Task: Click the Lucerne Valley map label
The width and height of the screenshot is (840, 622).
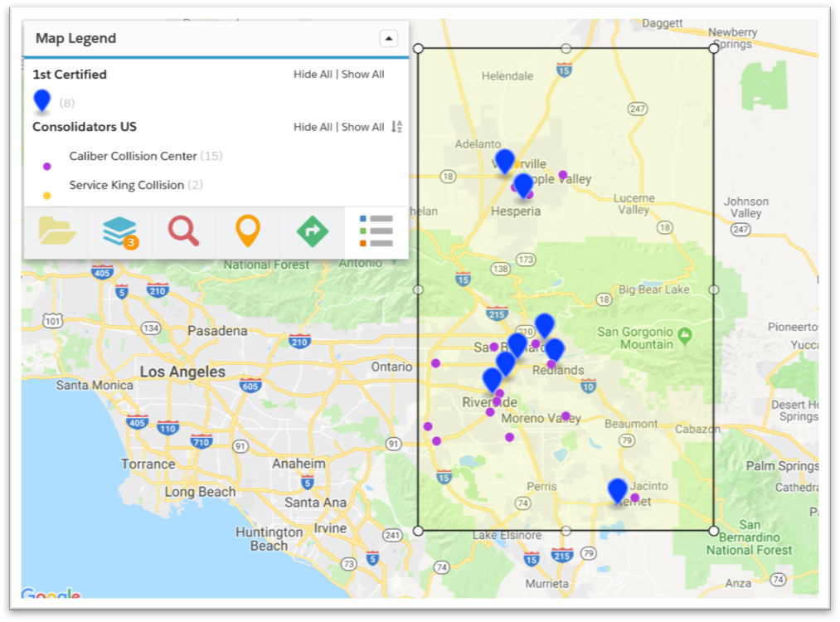Action: 634,204
